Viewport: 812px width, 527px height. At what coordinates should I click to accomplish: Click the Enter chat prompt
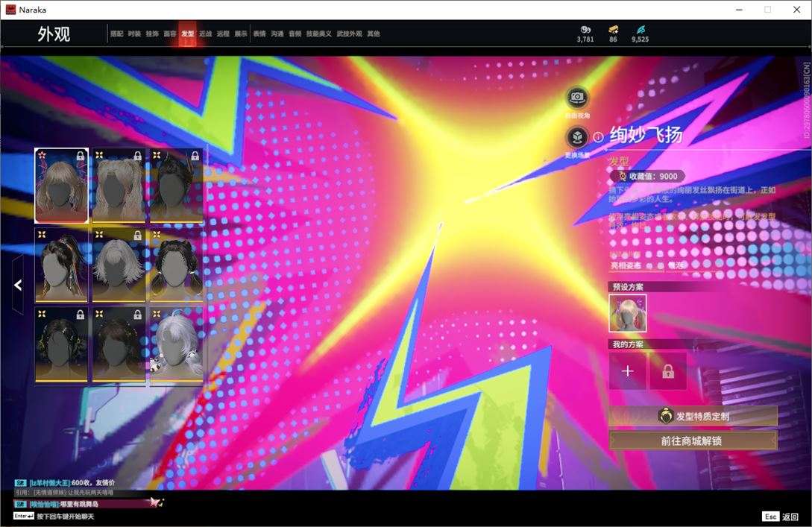coord(54,516)
